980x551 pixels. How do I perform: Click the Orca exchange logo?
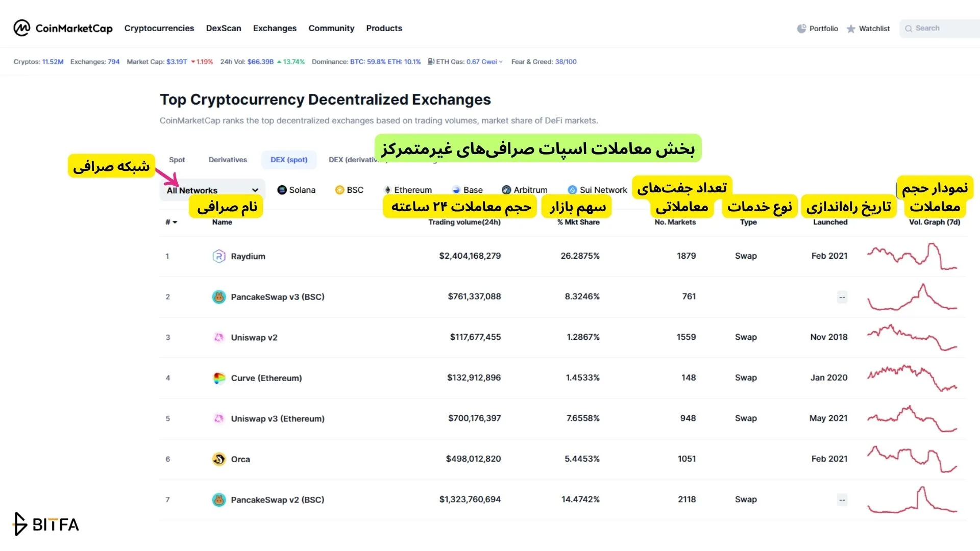pyautogui.click(x=219, y=459)
